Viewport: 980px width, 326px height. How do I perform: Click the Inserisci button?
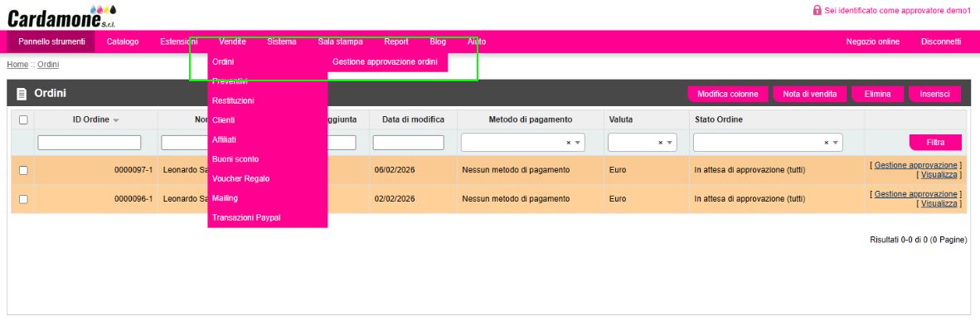pyautogui.click(x=935, y=94)
